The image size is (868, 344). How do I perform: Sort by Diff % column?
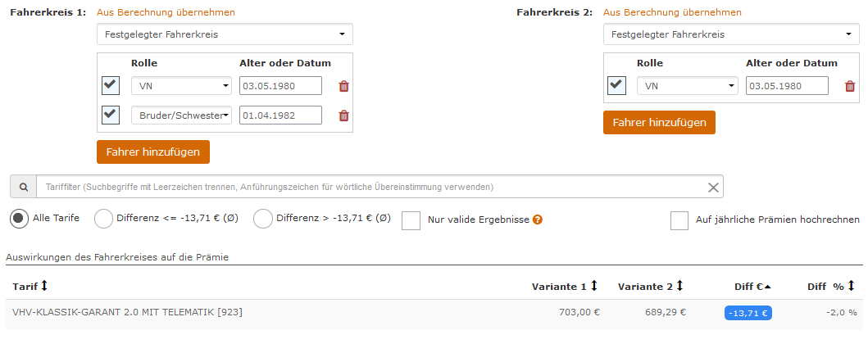coord(852,286)
